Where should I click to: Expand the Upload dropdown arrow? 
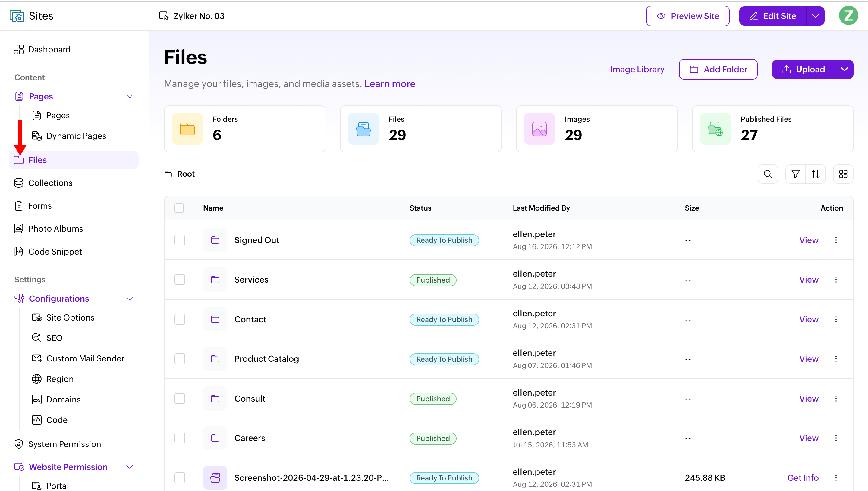click(x=844, y=69)
